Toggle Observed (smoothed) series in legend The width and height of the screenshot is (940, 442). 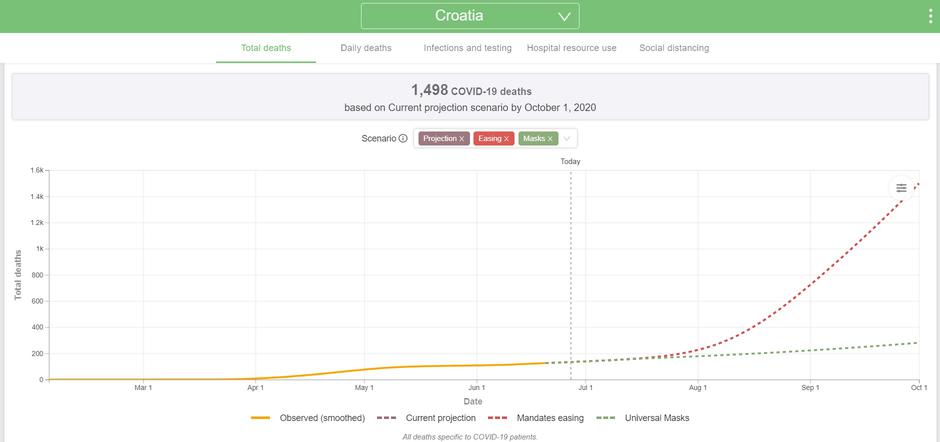pos(322,417)
